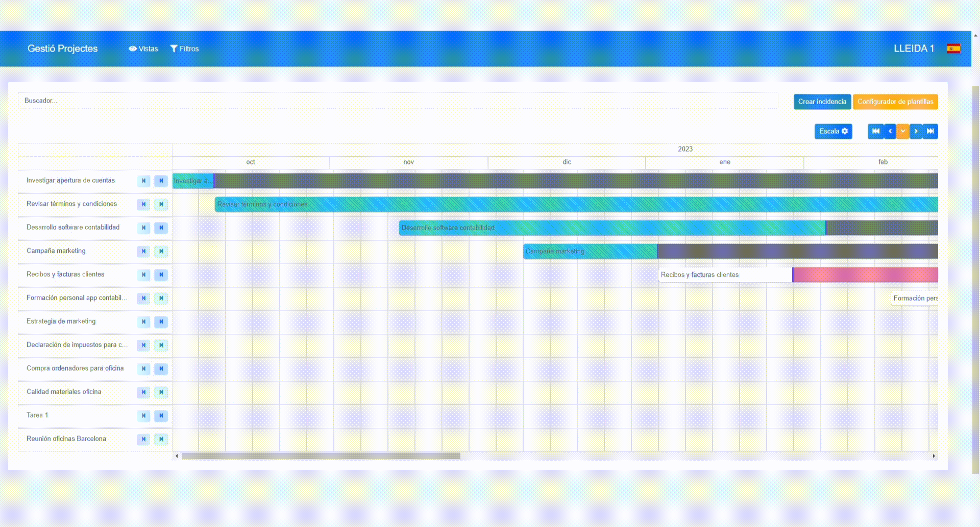Open Configurador de plantillas

click(895, 102)
